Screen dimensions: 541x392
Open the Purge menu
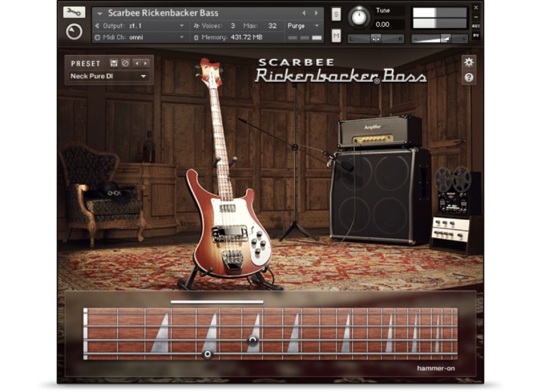click(x=303, y=26)
